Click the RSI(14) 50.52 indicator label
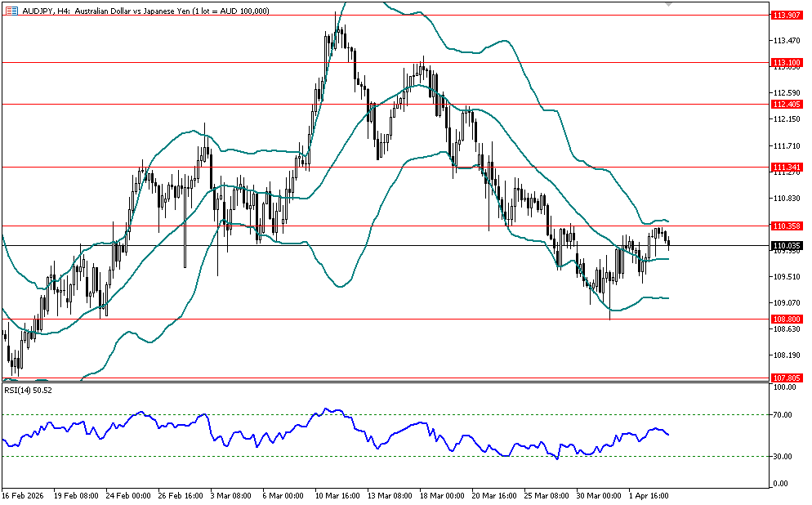The height and width of the screenshot is (505, 812). point(29,391)
